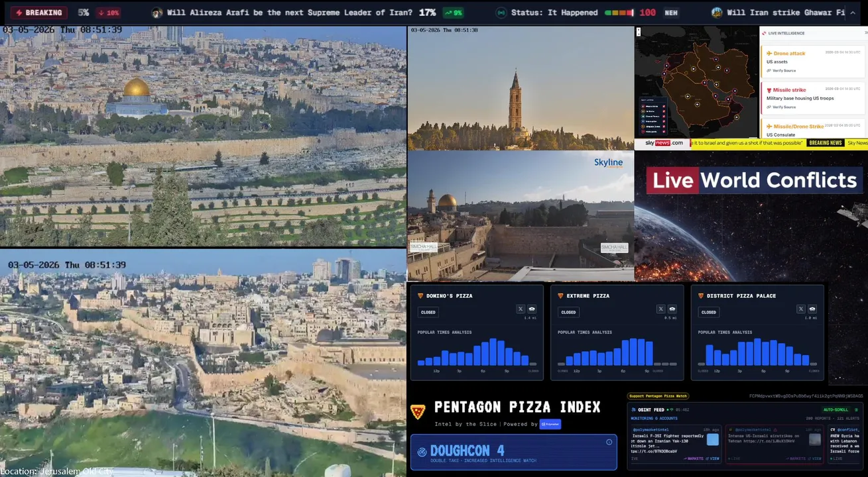
Task: Click the 'MONITORING 6 ACCOUNTS' text
Action: pos(654,418)
